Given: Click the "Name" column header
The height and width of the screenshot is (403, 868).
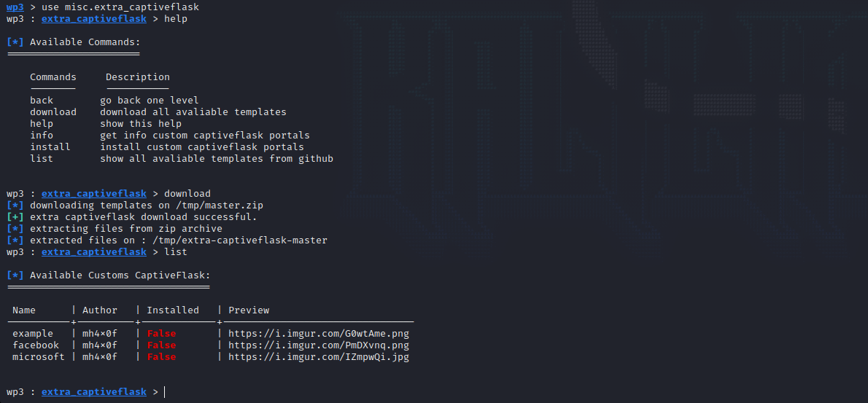Looking at the screenshot, I should coord(24,310).
